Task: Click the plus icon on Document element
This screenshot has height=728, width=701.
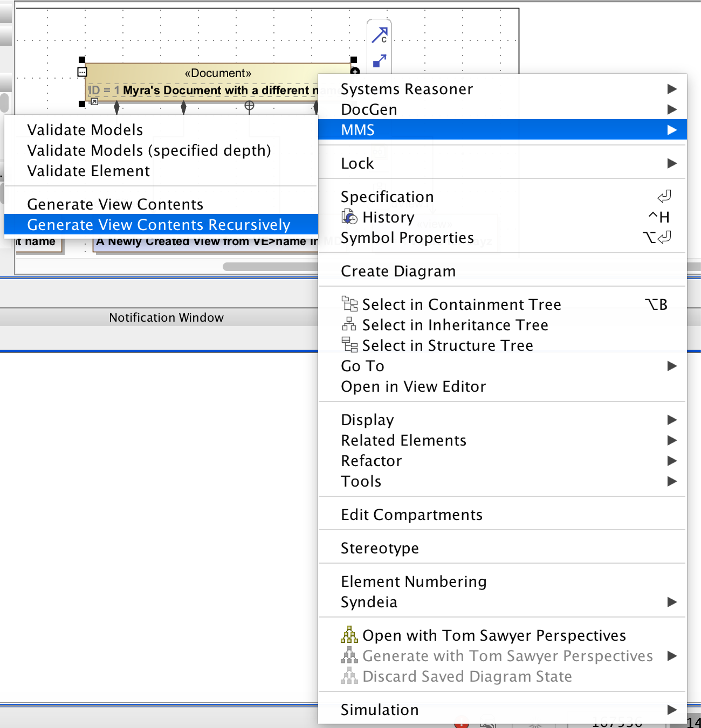Action: (355, 71)
